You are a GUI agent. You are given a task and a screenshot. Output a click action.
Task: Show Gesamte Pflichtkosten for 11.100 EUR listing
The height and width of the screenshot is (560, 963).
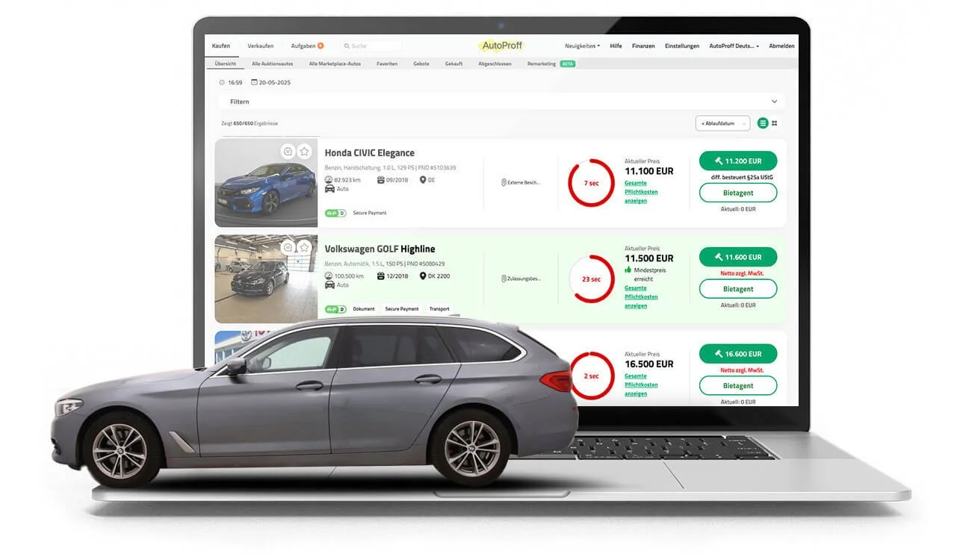pos(641,192)
